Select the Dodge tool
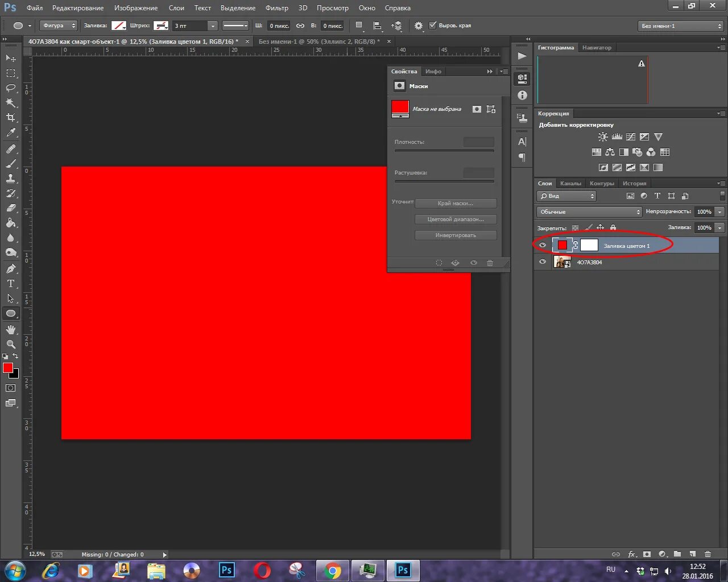The image size is (728, 582). (x=11, y=252)
